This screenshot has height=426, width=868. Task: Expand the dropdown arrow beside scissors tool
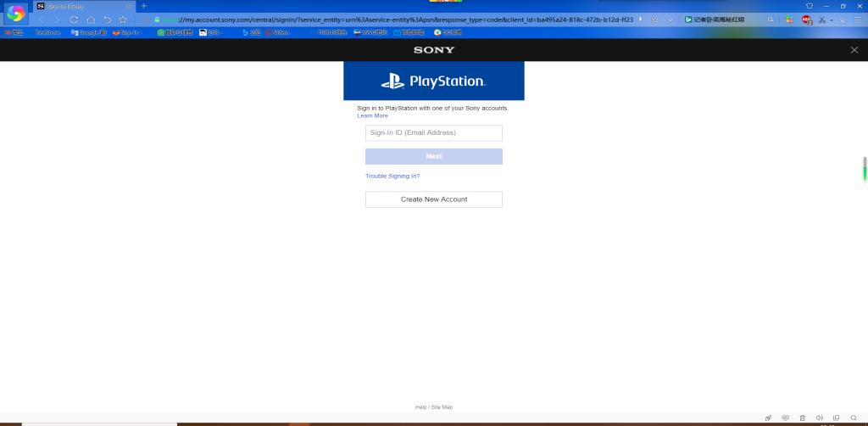[832, 20]
